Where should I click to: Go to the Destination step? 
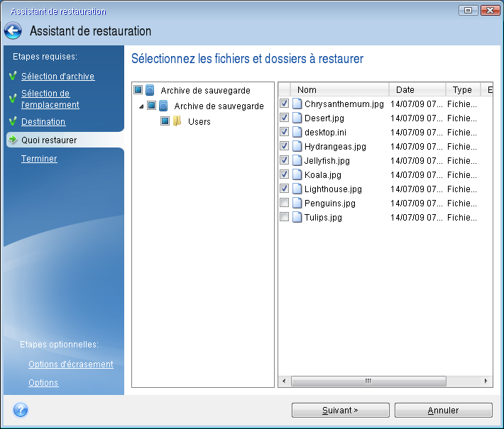[x=43, y=122]
